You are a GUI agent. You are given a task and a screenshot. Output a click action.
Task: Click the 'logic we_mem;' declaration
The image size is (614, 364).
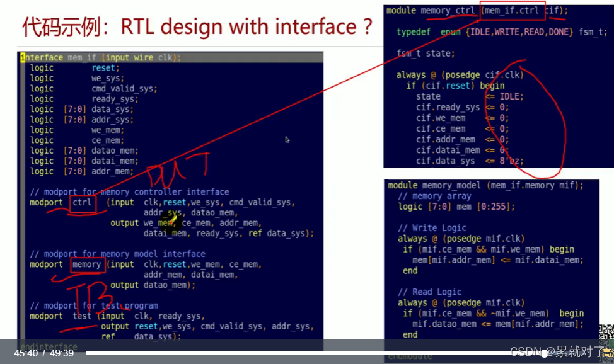(77, 130)
